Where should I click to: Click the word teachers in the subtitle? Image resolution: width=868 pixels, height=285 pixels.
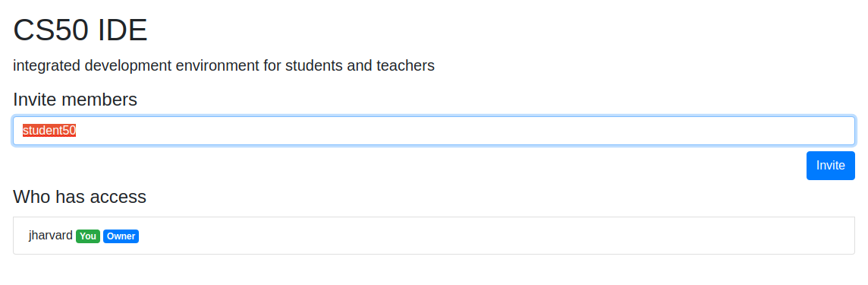[405, 66]
